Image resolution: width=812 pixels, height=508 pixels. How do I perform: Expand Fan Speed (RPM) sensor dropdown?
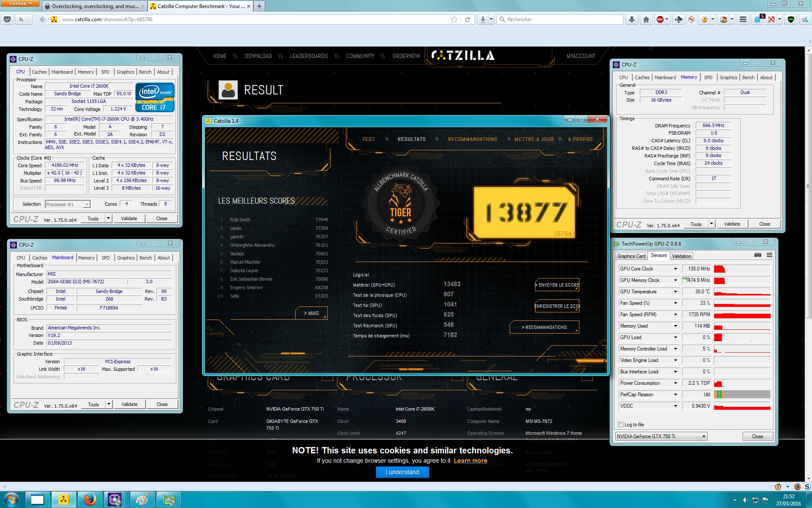pos(675,315)
